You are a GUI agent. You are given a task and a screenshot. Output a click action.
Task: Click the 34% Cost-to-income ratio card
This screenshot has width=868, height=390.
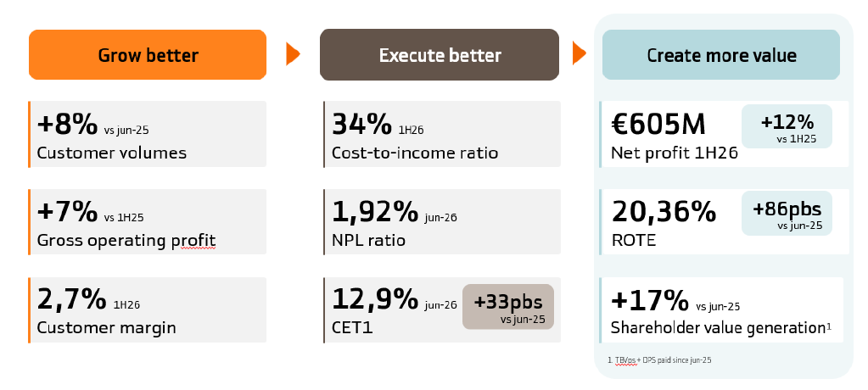click(442, 134)
